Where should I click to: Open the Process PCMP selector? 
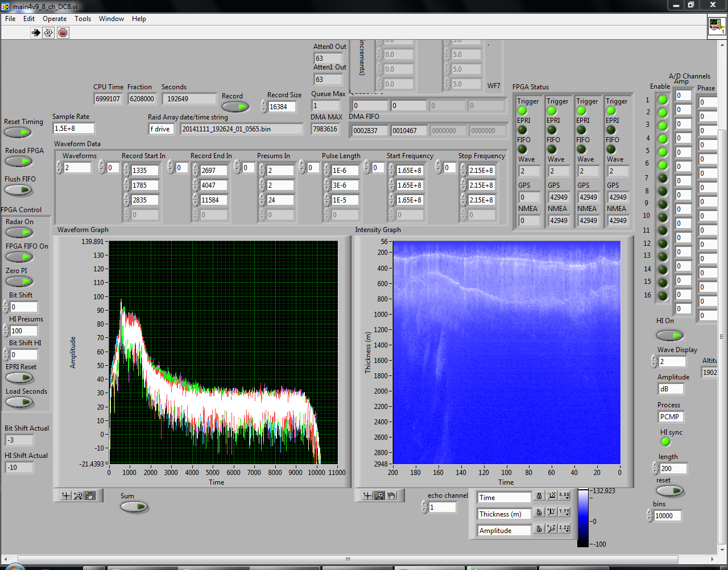(670, 417)
